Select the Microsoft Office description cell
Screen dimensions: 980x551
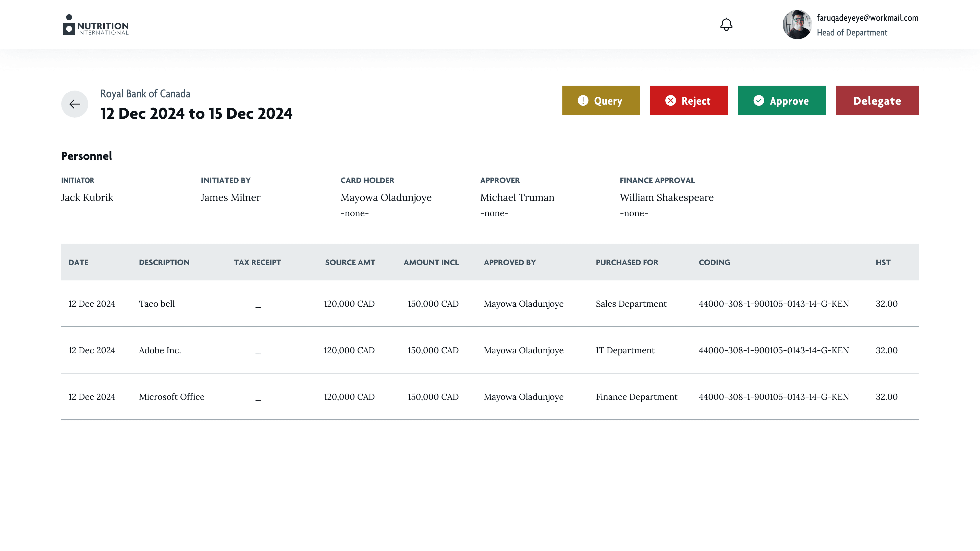tap(171, 397)
